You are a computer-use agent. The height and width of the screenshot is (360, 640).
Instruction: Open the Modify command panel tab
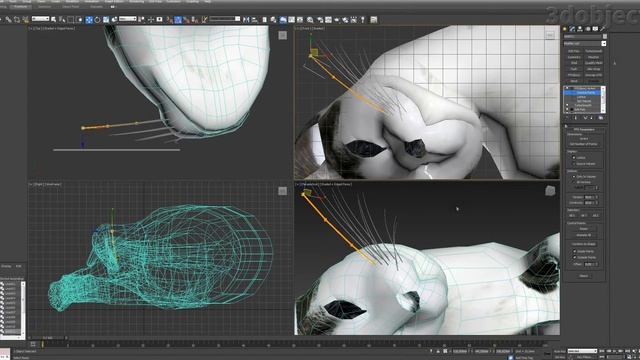click(572, 29)
